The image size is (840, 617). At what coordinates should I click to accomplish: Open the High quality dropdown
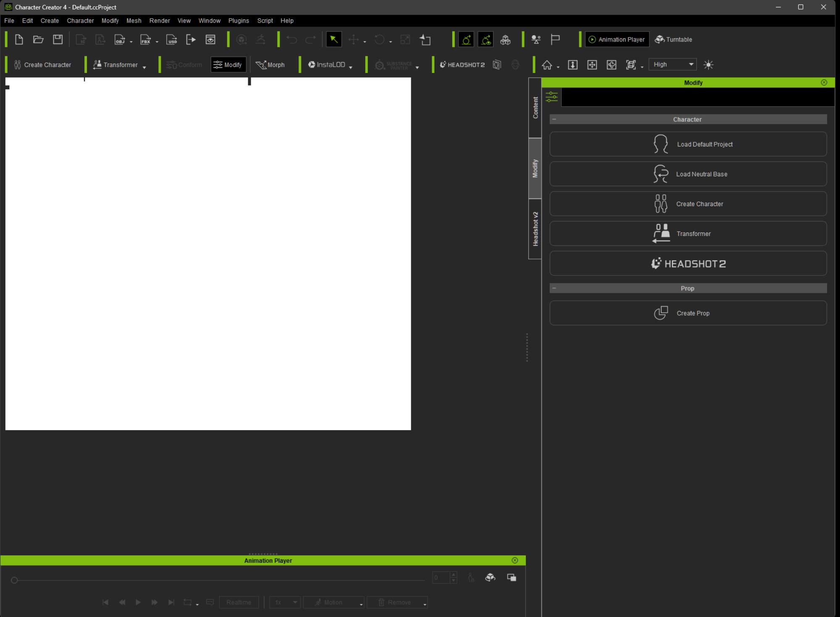tap(673, 65)
